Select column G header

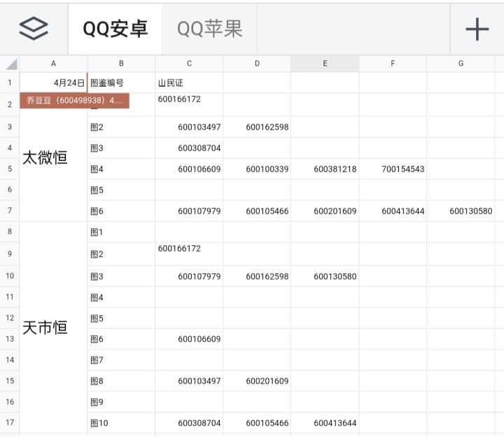tap(461, 64)
